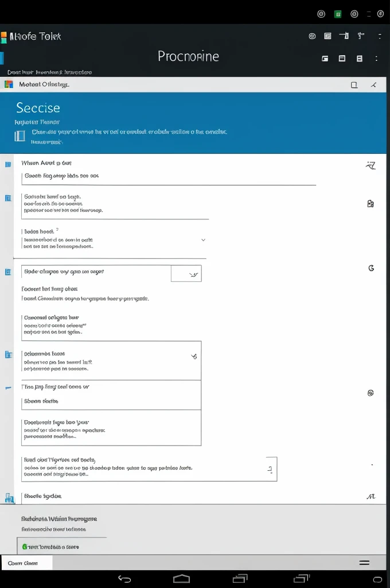The height and width of the screenshot is (588, 390).
Task: Click the scribble icon right of 'Bhectle fgidue'
Action: coord(371,497)
